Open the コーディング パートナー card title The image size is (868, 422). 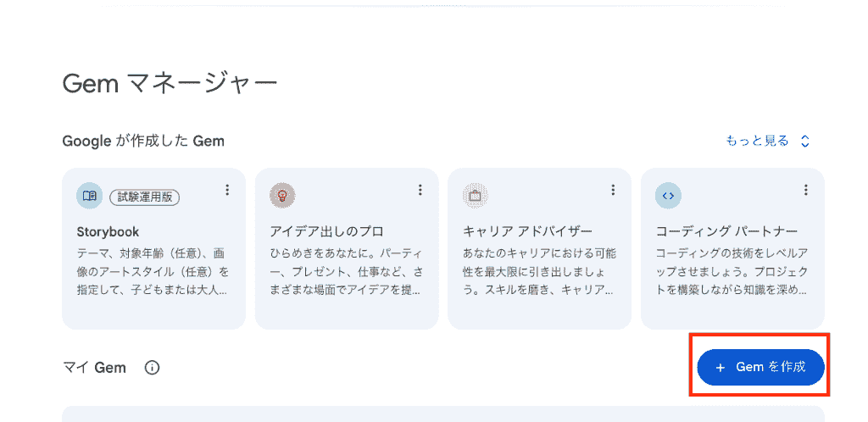pos(726,231)
